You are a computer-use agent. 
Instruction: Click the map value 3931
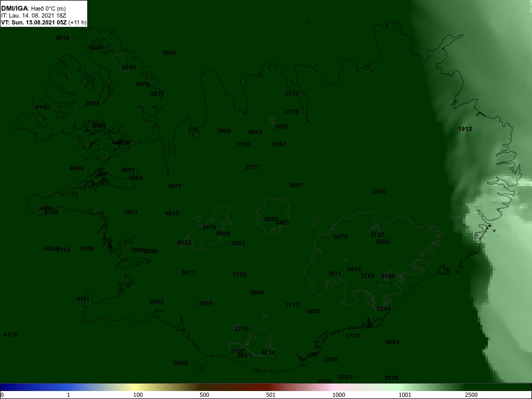coord(244,355)
